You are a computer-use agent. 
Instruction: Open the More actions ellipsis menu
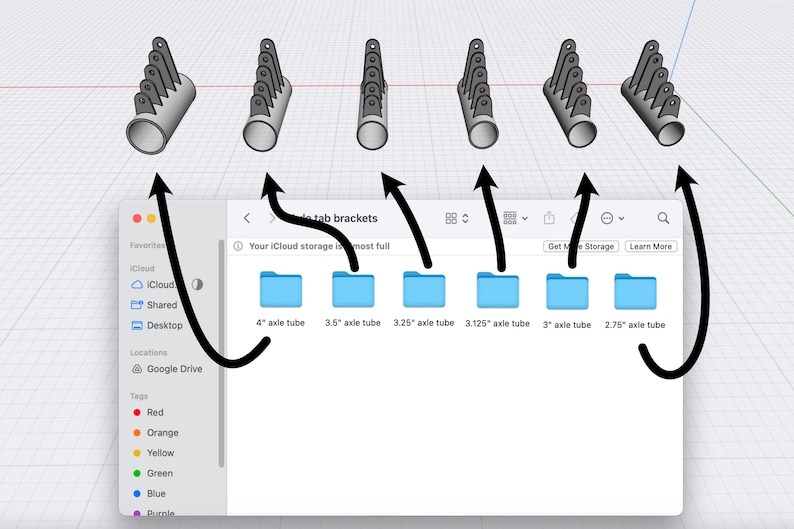pyautogui.click(x=612, y=218)
